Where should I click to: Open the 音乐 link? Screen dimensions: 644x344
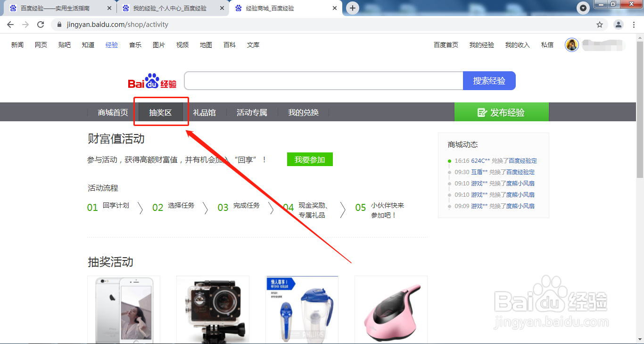pos(135,45)
